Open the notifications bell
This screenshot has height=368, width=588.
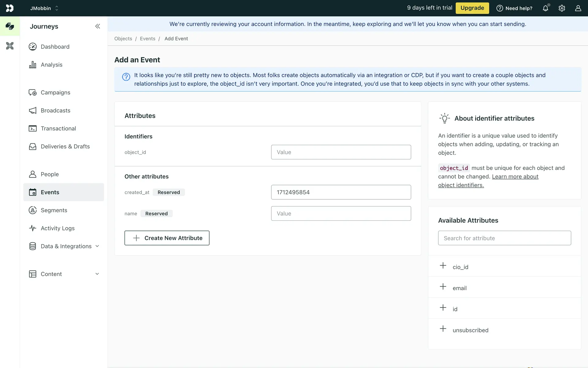click(x=545, y=8)
